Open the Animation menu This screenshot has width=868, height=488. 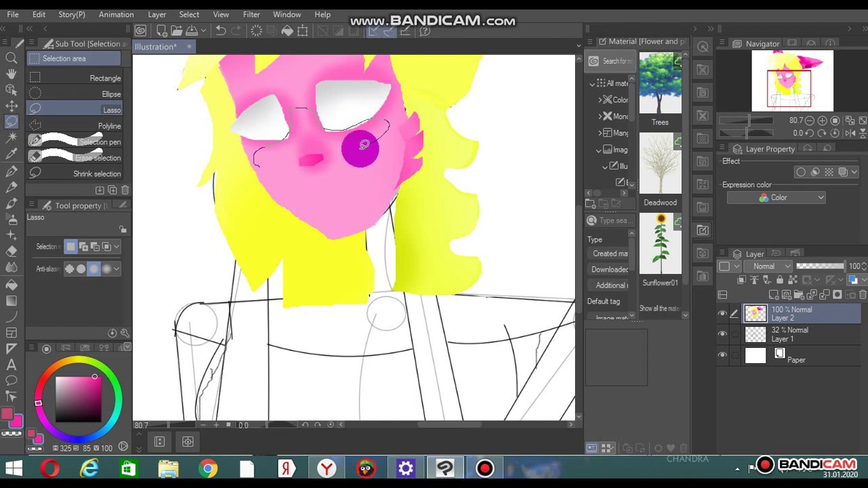116,14
